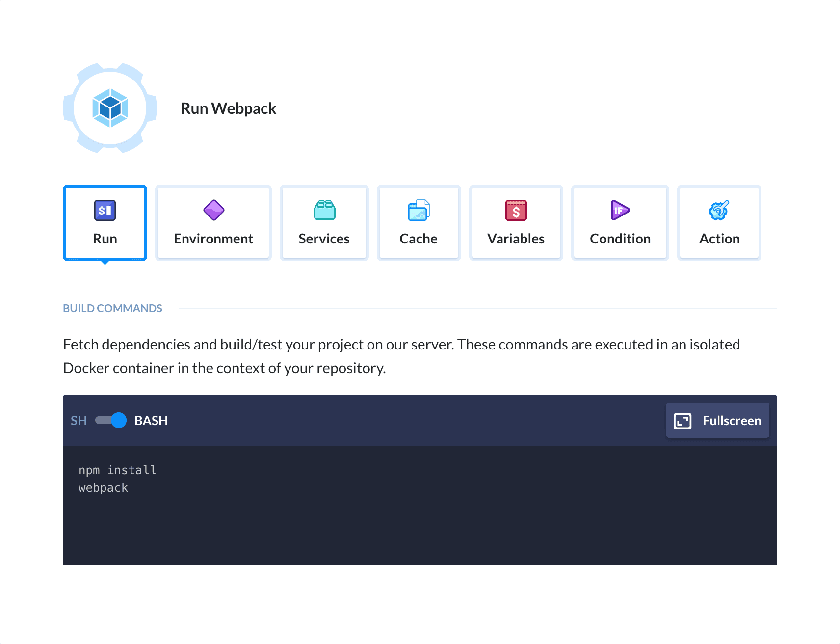Click the command line reading npm install
Viewport: 840px width, 644px height.
point(118,469)
